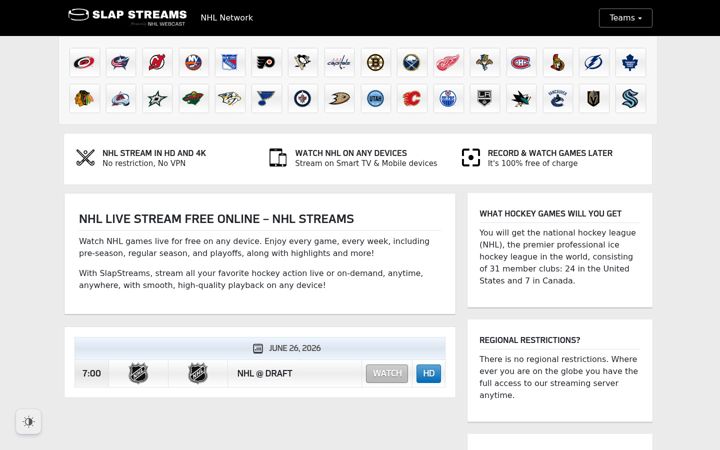The width and height of the screenshot is (720, 450).
Task: Go home via Slap Streams logo
Action: (127, 17)
